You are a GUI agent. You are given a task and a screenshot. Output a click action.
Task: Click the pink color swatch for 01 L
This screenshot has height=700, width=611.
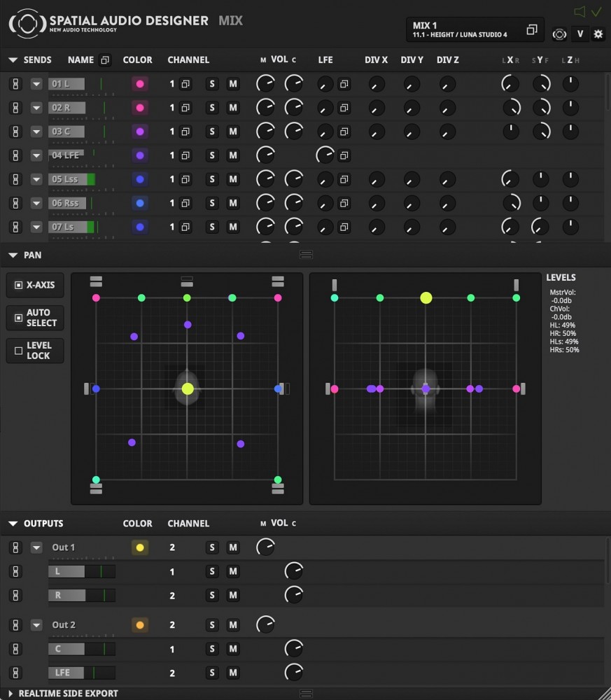click(140, 84)
